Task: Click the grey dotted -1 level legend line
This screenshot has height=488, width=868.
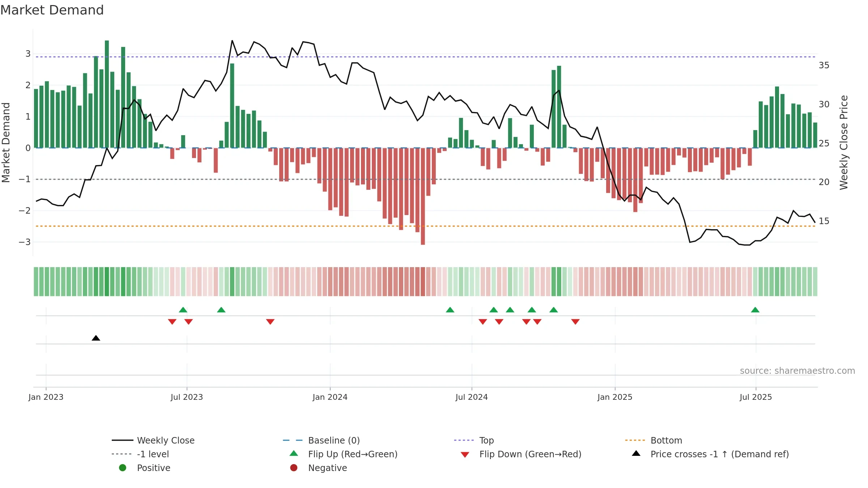Action: [122, 454]
